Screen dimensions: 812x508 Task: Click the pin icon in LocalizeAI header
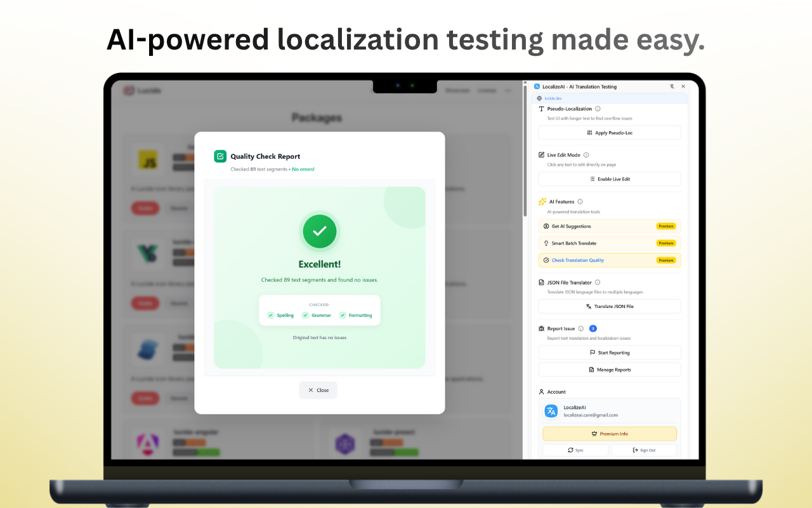[672, 86]
